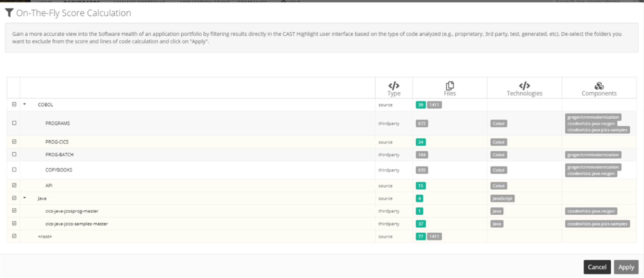Click the 672 file count badge for PROGRAMS

click(422, 124)
